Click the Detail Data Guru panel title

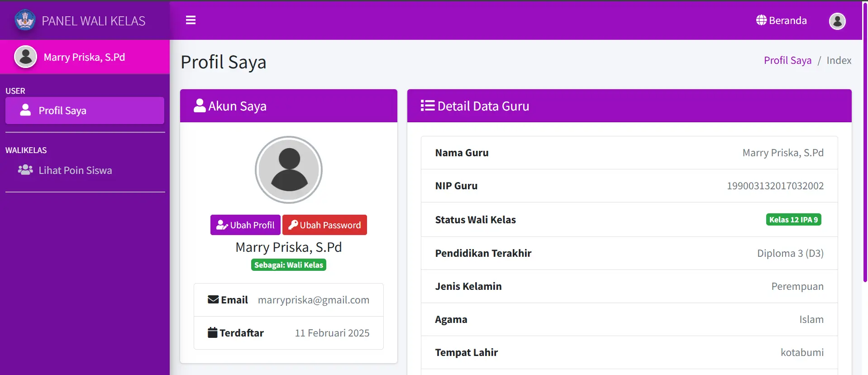pyautogui.click(x=483, y=106)
